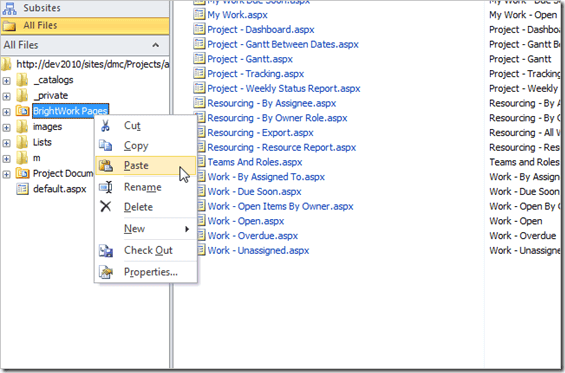Click the page icon beside Resourcing - By Assignee.aspx
The image size is (565, 373).
199,103
